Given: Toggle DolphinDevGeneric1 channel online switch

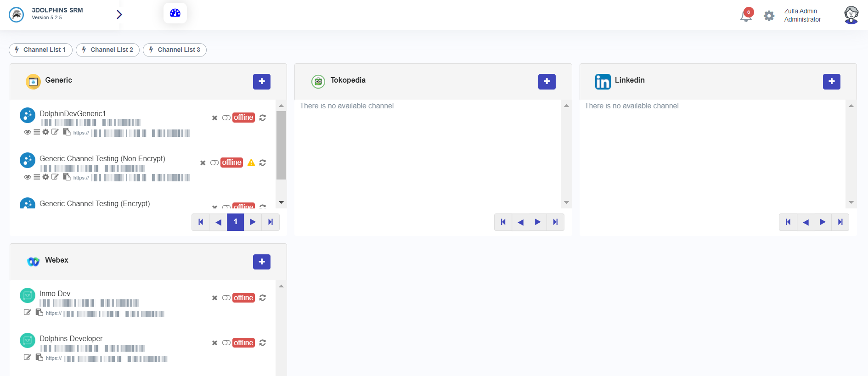Looking at the screenshot, I should pyautogui.click(x=226, y=118).
